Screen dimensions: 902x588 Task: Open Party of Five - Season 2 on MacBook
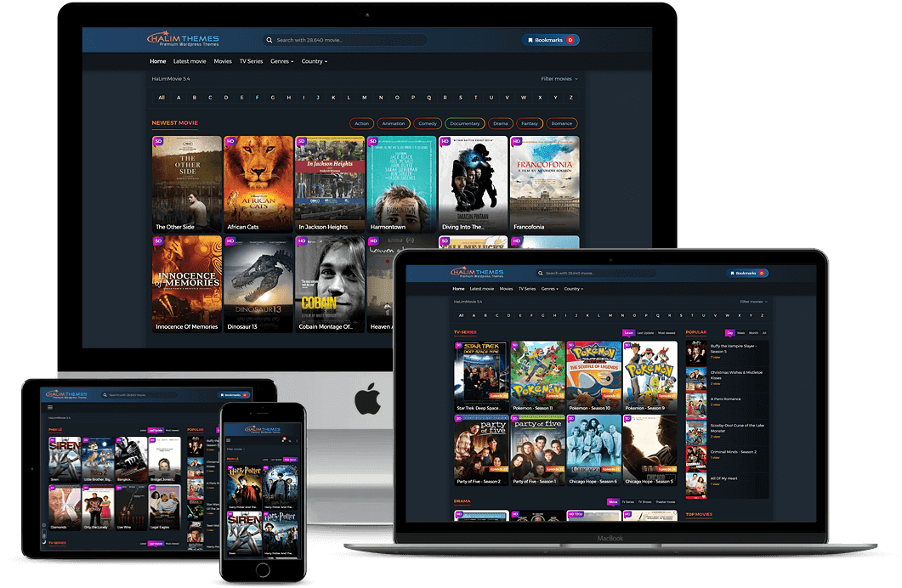(481, 450)
